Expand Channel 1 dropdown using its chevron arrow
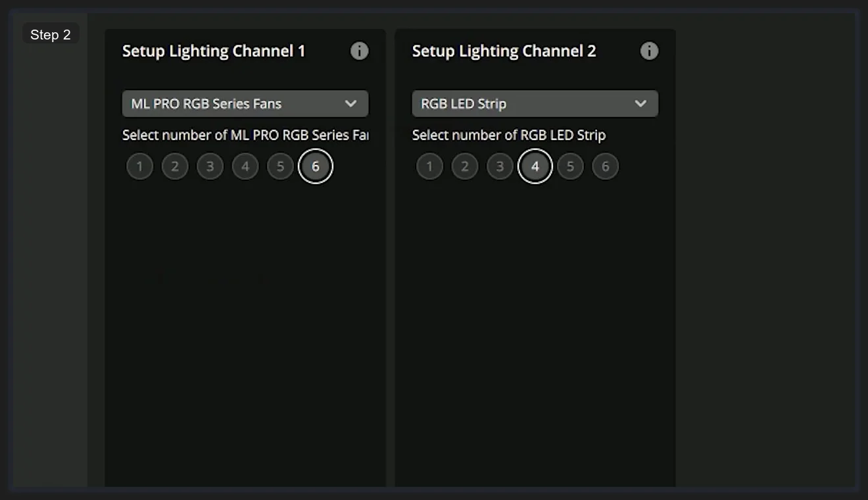Screen dimensions: 868x500 tap(350, 103)
